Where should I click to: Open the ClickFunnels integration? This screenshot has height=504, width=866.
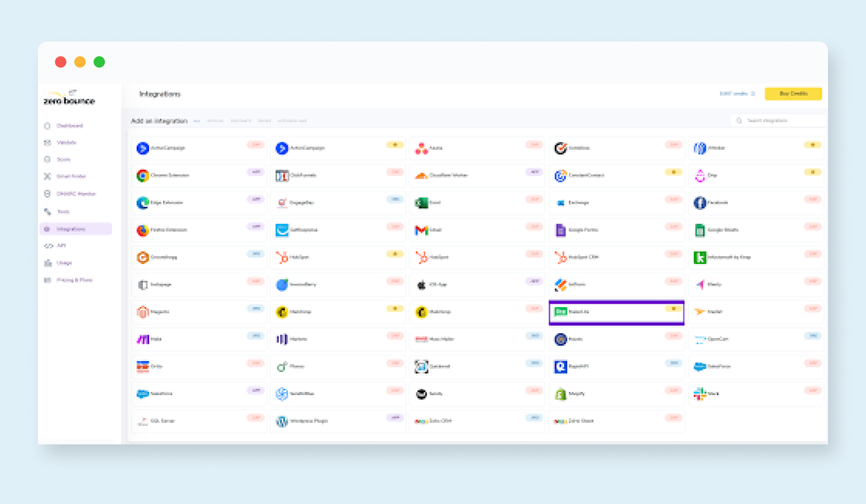click(x=337, y=176)
